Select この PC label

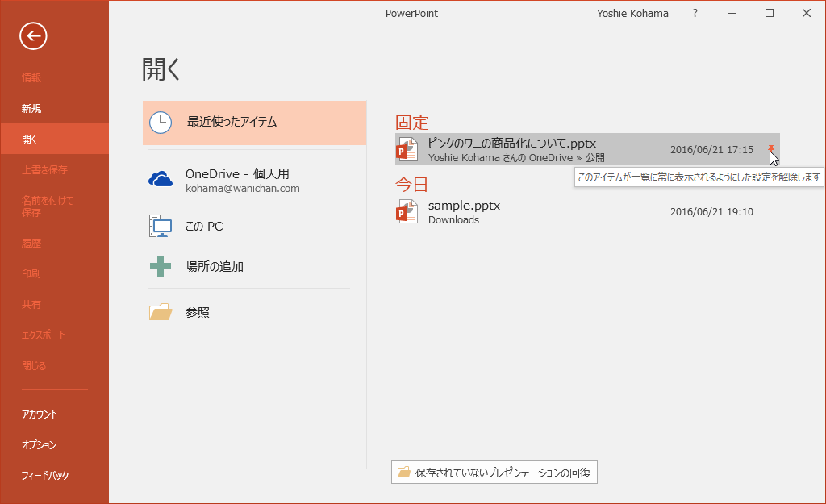(204, 227)
